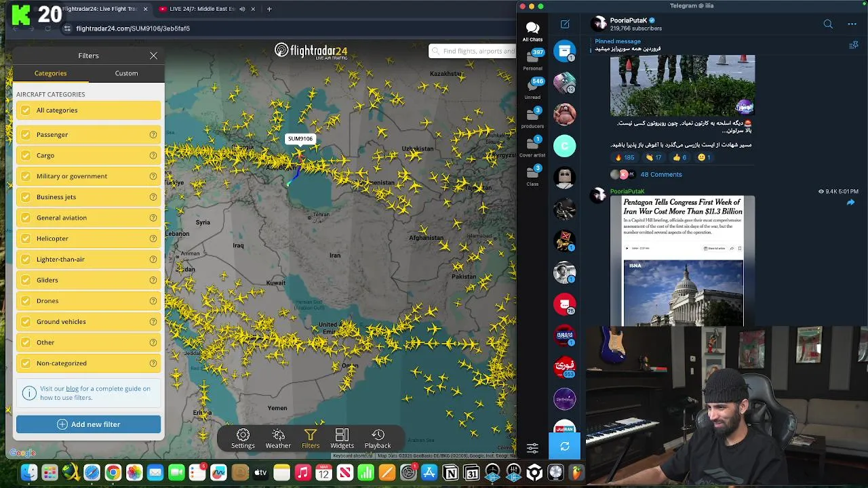Open help icon for General aviation
Screen dimensions: 868x488
tap(153, 218)
